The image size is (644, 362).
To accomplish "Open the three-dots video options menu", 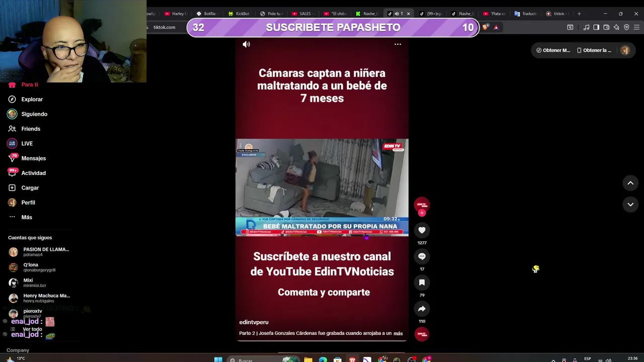I will (397, 44).
